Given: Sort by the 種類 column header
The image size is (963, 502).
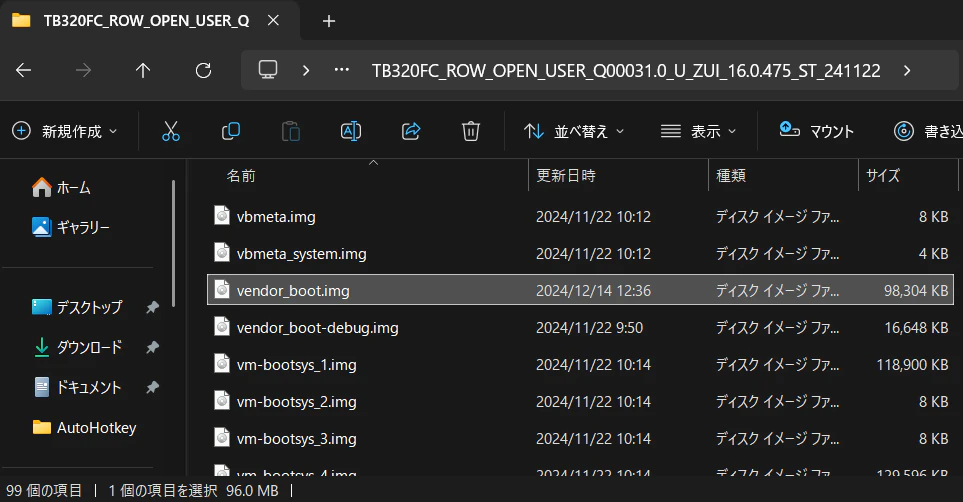Looking at the screenshot, I should [x=731, y=176].
